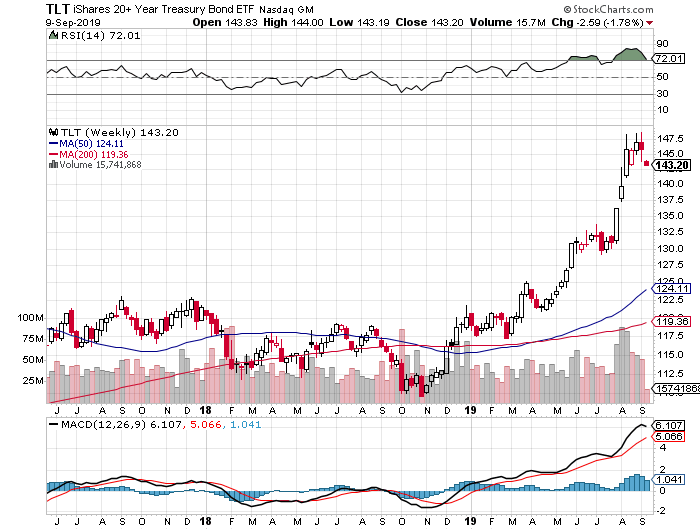Image resolution: width=700 pixels, height=530 pixels.
Task: Click the Volume 15,741,868 legend icon
Action: pos(54,164)
